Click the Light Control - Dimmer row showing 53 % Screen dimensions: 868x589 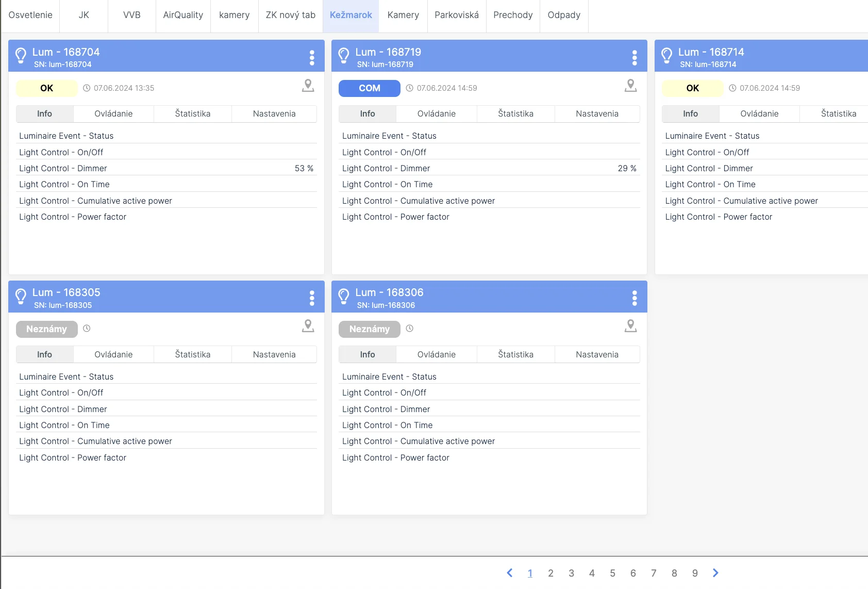point(166,169)
